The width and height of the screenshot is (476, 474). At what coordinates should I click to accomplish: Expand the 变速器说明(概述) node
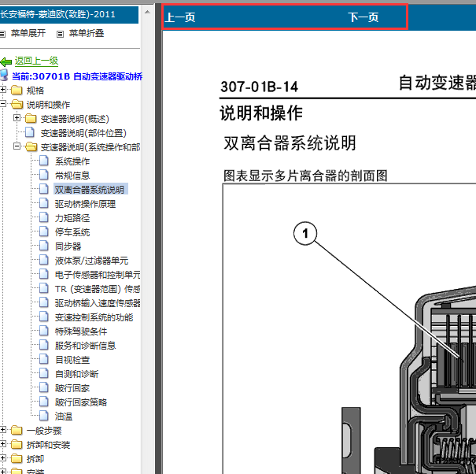(x=17, y=118)
